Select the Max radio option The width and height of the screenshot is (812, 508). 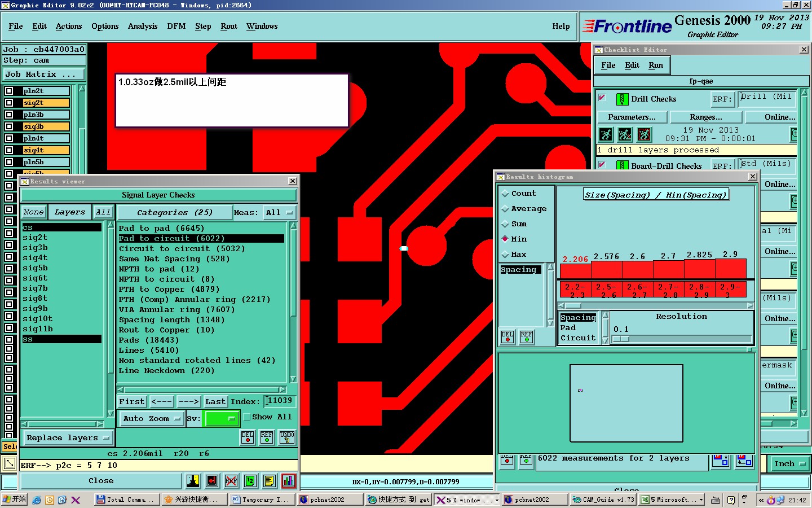pyautogui.click(x=505, y=255)
